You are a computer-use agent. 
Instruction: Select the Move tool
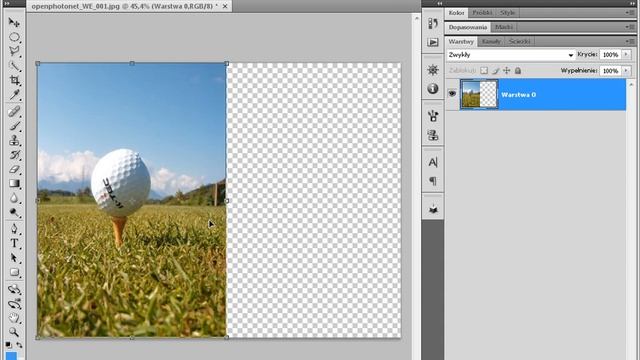(x=14, y=22)
